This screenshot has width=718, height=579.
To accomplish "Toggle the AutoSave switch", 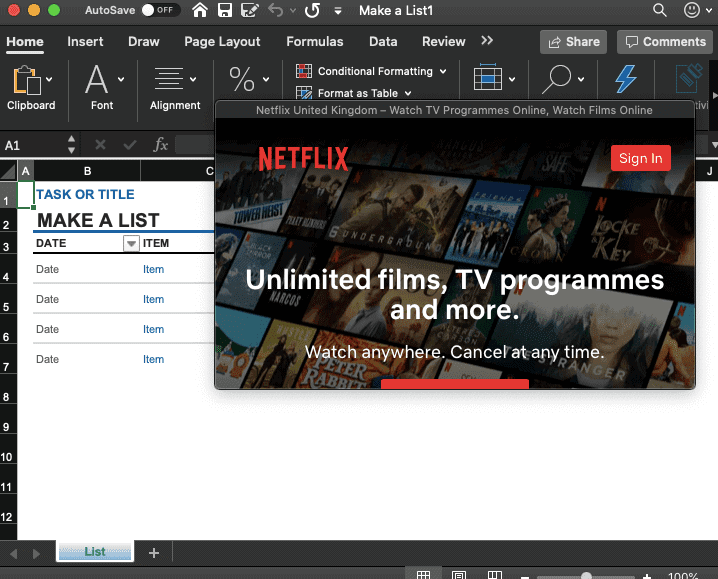I will coord(160,10).
